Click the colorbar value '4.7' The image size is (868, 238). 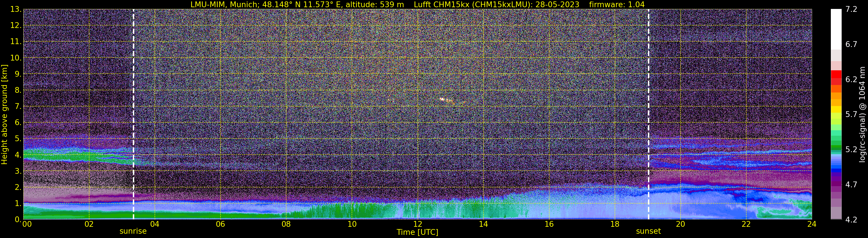point(851,185)
